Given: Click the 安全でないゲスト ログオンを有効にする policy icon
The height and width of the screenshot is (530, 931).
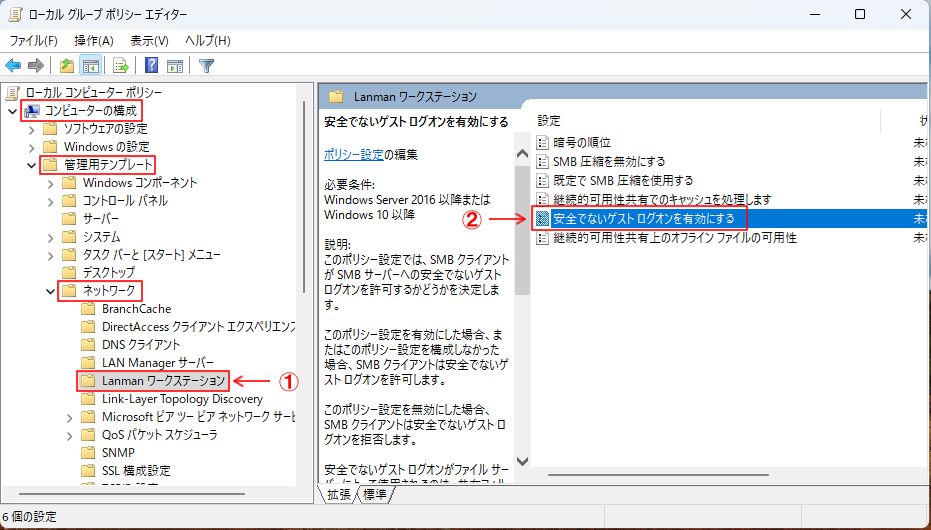Looking at the screenshot, I should (542, 218).
